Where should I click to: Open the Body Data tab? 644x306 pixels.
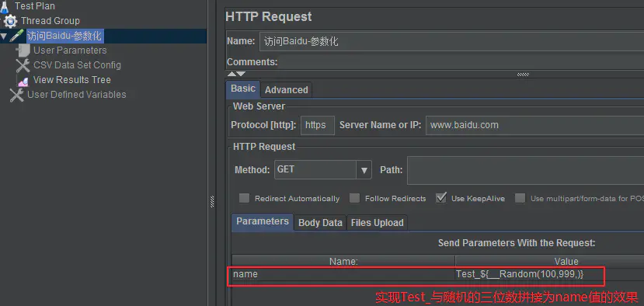click(320, 223)
